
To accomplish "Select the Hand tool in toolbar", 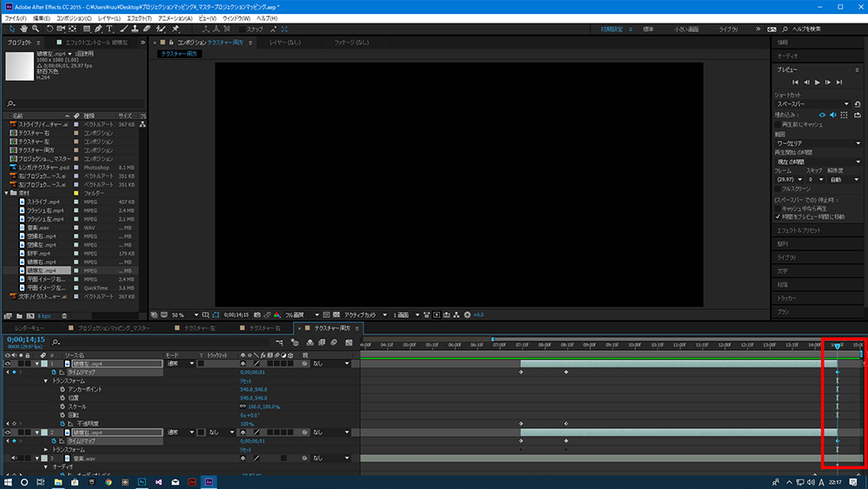I will coord(23,29).
